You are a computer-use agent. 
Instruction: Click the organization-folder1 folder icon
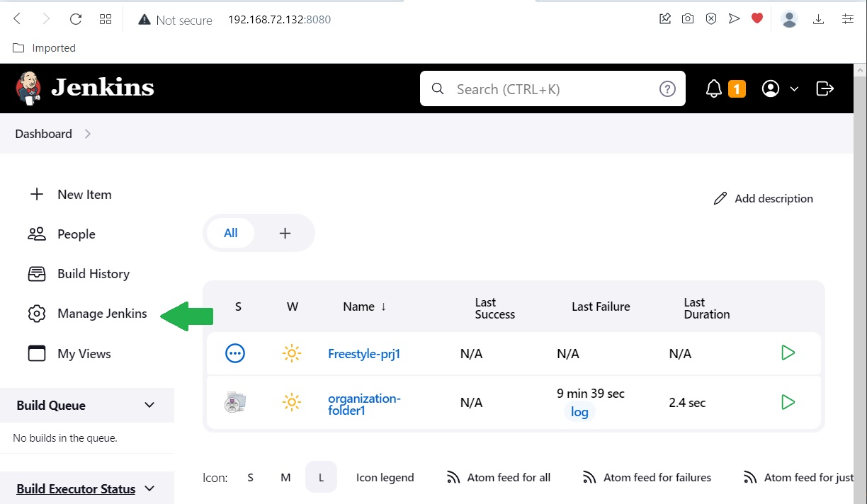[x=235, y=402]
